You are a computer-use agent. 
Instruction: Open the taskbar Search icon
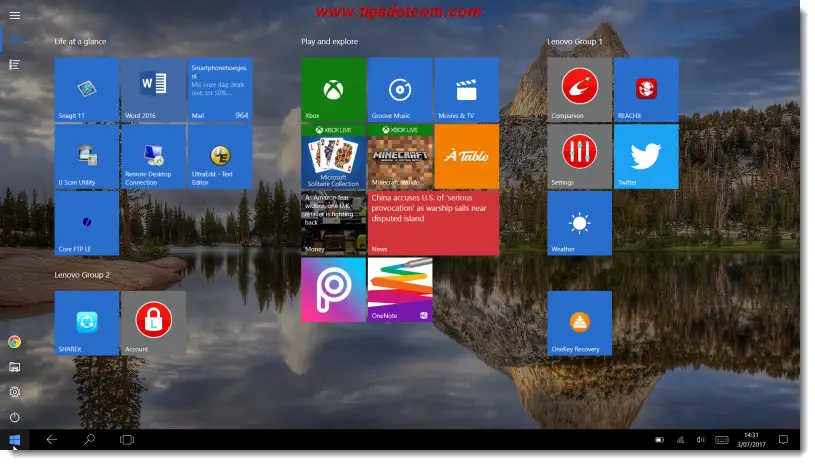(x=89, y=440)
